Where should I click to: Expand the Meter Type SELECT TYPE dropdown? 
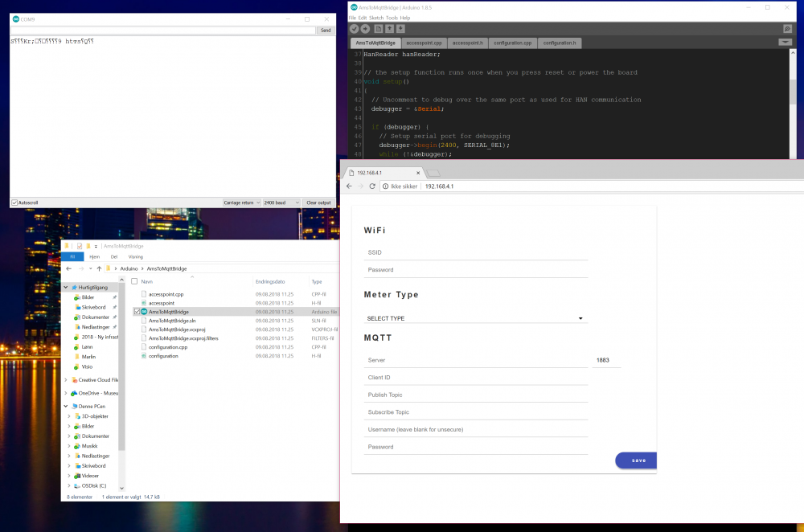pos(475,318)
